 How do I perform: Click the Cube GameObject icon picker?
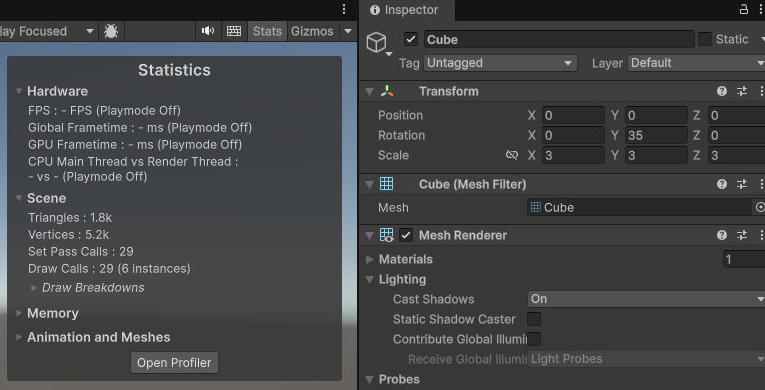coord(379,43)
